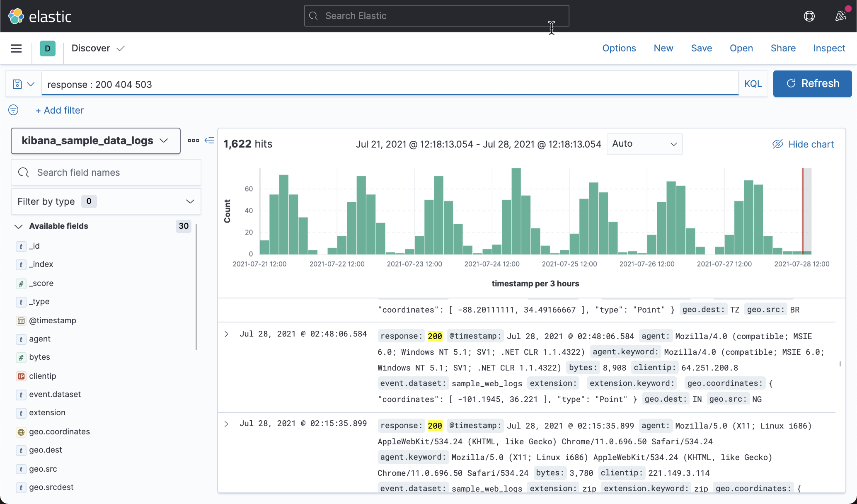Image resolution: width=857 pixels, height=504 pixels.
Task: Open the main navigation hamburger menu
Action: [x=16, y=48]
